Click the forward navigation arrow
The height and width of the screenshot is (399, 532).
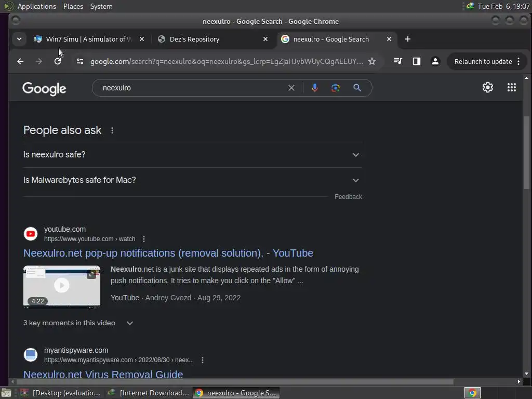38,61
